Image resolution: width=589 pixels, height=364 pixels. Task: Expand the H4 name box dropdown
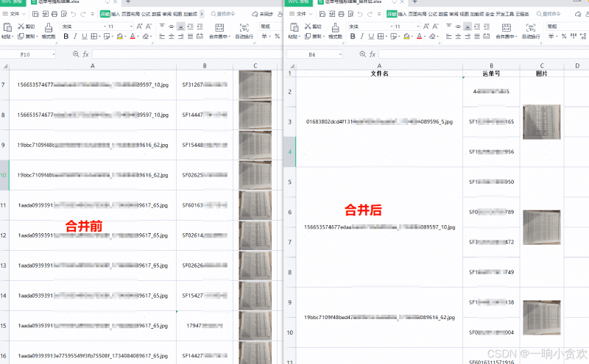pyautogui.click(x=341, y=54)
